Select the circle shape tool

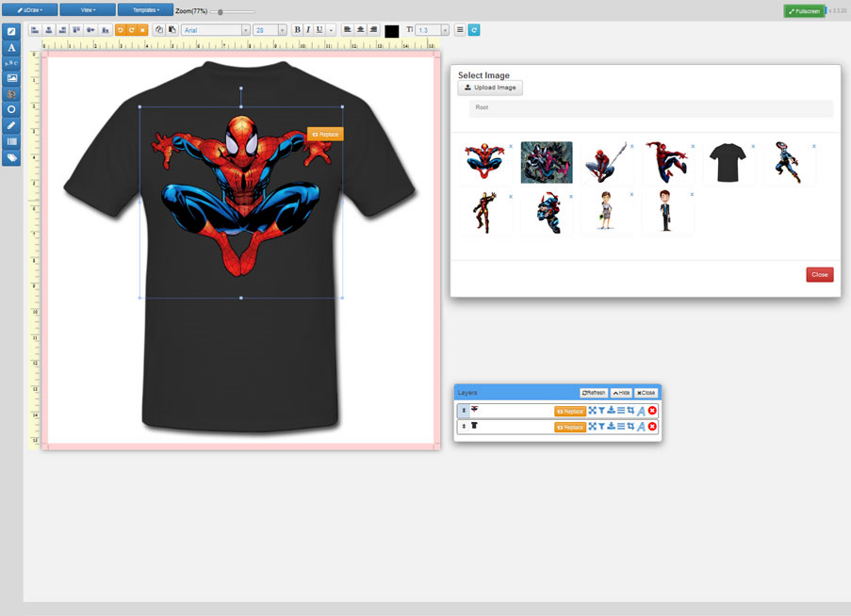pyautogui.click(x=11, y=109)
